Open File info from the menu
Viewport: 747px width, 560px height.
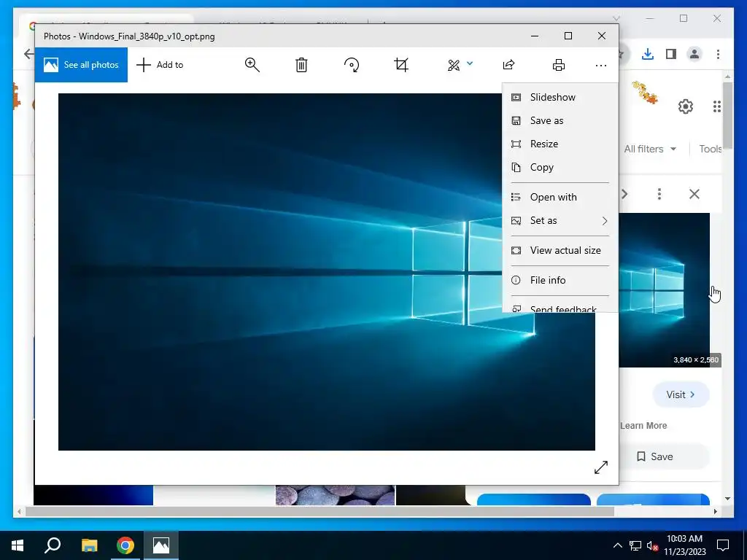click(x=560, y=280)
